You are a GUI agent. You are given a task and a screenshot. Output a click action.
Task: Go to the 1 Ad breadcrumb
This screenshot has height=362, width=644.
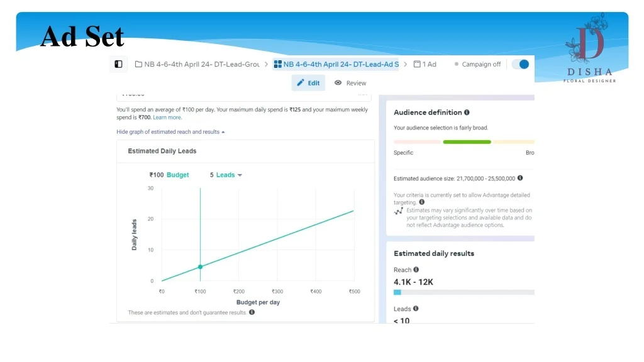(425, 64)
